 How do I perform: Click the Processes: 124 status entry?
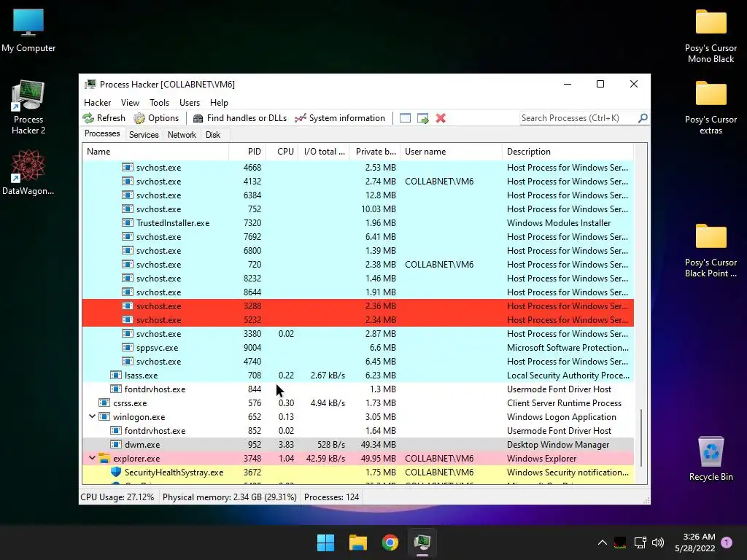(332, 497)
